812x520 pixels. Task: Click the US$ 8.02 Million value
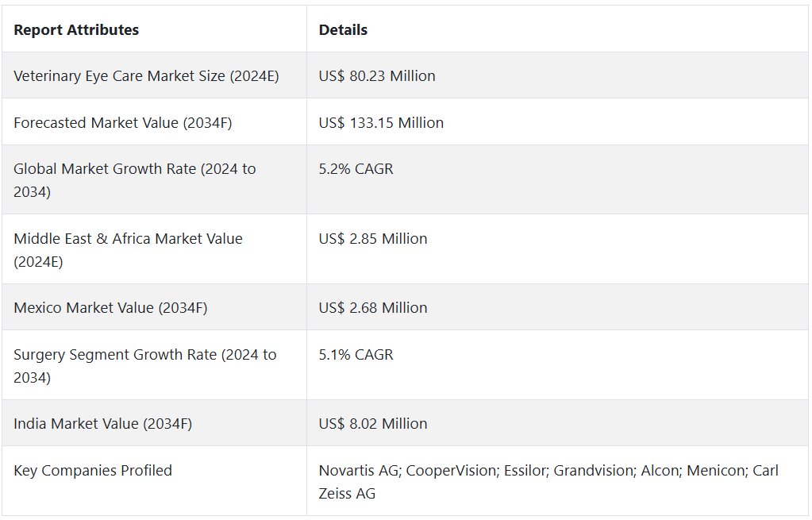[373, 424]
